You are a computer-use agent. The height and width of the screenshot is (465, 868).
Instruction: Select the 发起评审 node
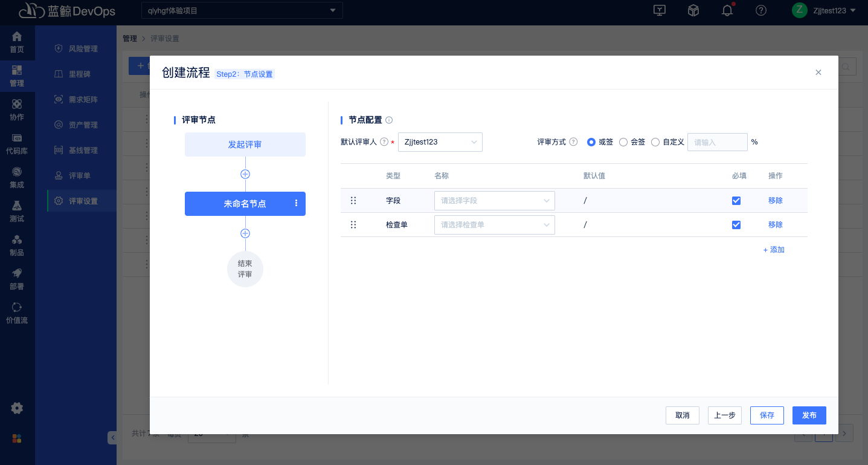pos(245,145)
